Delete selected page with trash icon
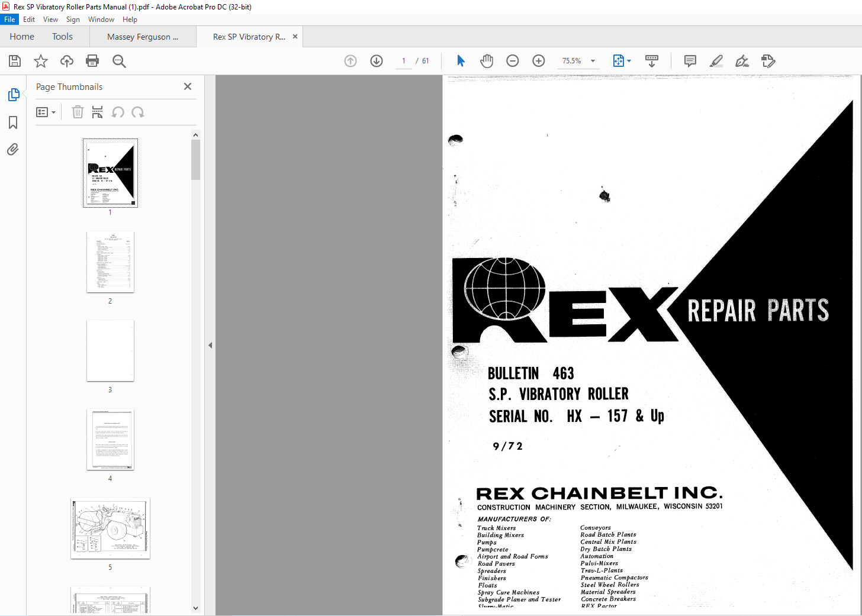 78,112
